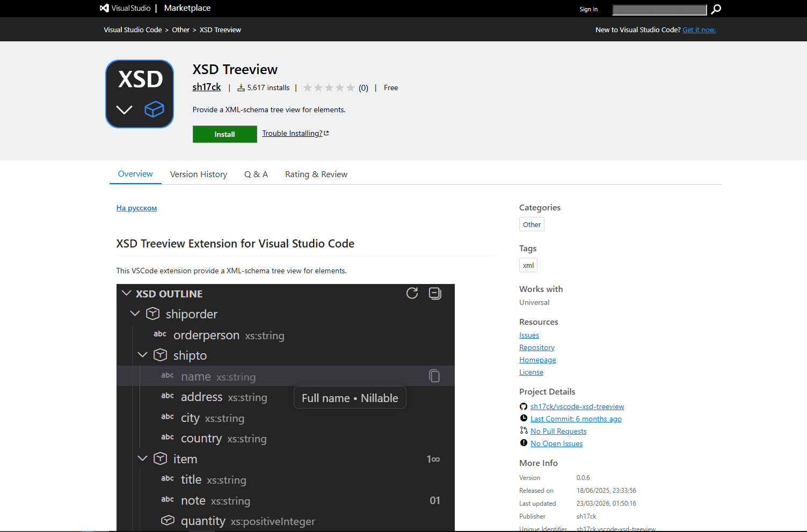The image size is (807, 532).
Task: Click Visual Studio Code breadcrumb
Action: 133,30
